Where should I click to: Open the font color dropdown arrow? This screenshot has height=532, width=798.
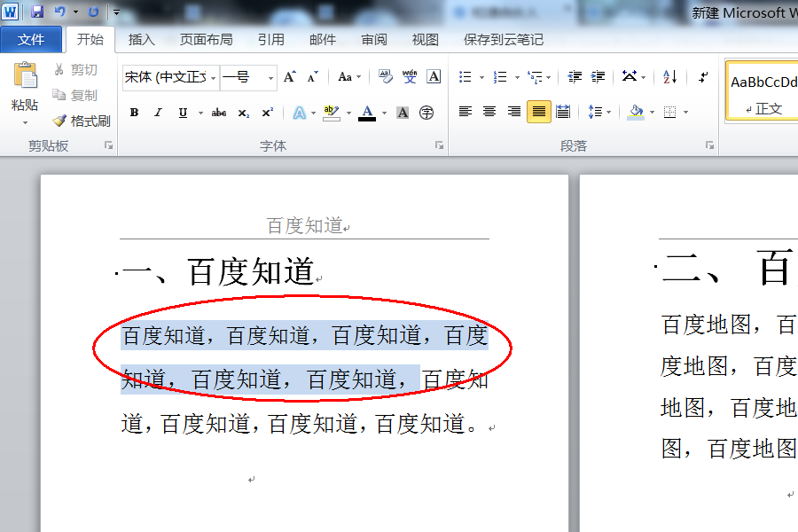(384, 113)
